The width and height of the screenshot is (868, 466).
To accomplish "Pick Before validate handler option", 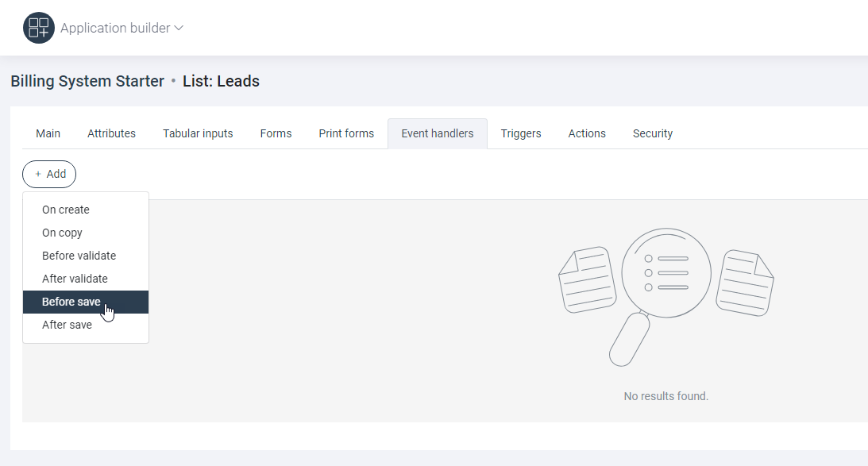I will click(x=79, y=256).
